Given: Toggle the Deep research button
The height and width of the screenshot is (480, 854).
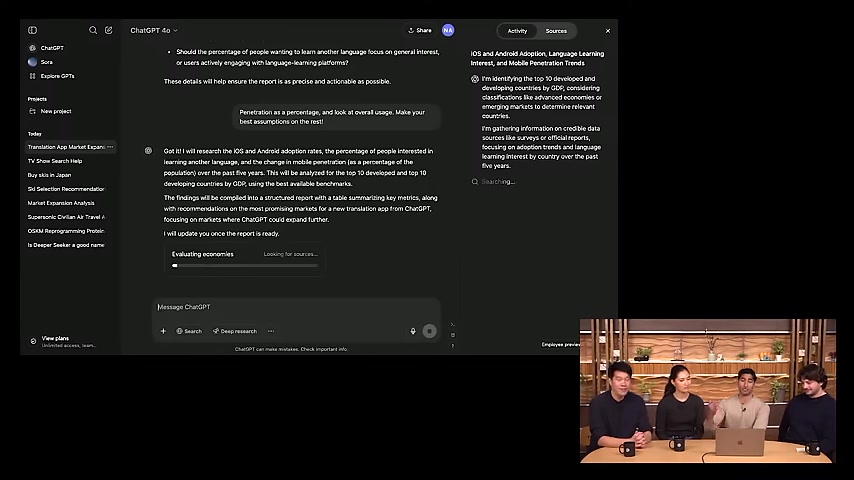Looking at the screenshot, I should [x=235, y=331].
